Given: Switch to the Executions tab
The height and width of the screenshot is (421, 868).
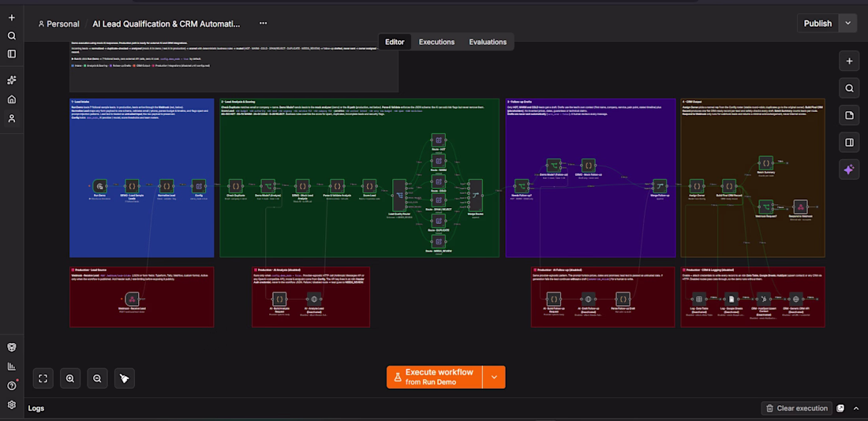Looking at the screenshot, I should click(437, 42).
